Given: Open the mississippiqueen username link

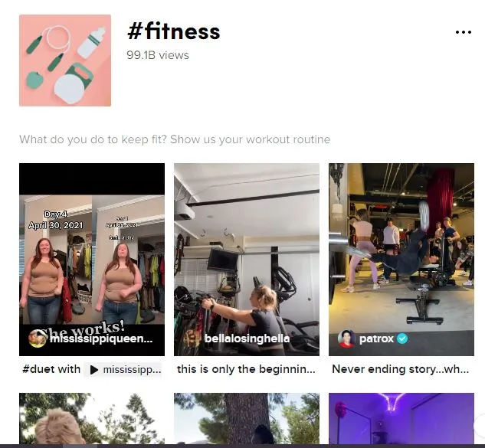Looking at the screenshot, I should 101,338.
